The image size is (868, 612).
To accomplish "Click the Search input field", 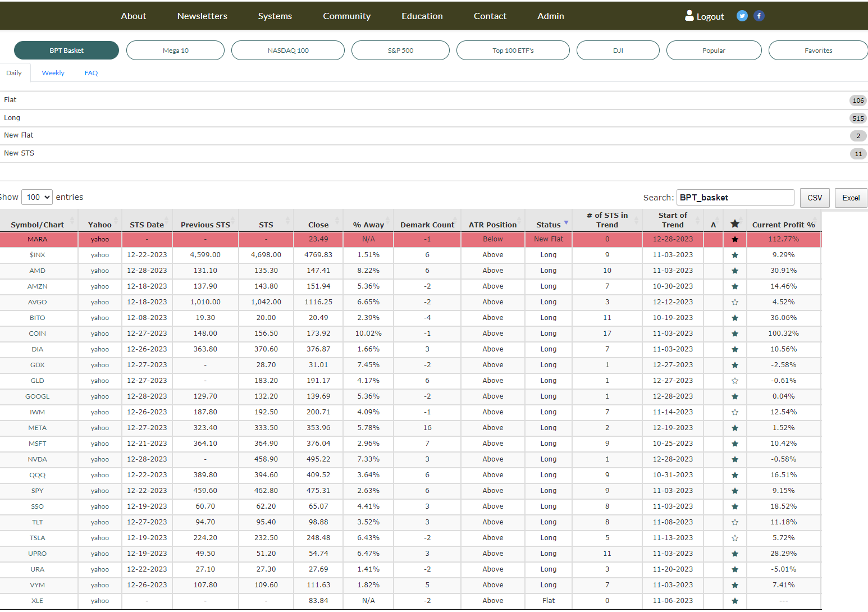I will pyautogui.click(x=735, y=198).
